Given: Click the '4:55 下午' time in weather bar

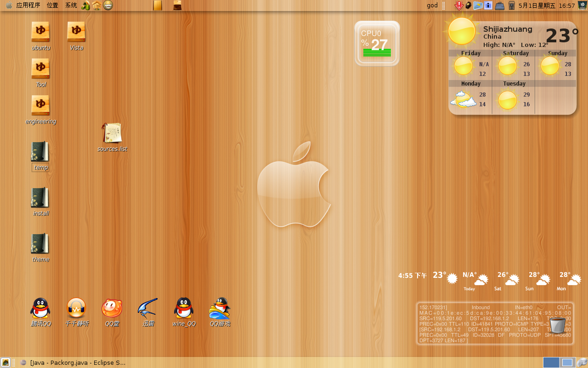Looking at the screenshot, I should click(x=413, y=276).
